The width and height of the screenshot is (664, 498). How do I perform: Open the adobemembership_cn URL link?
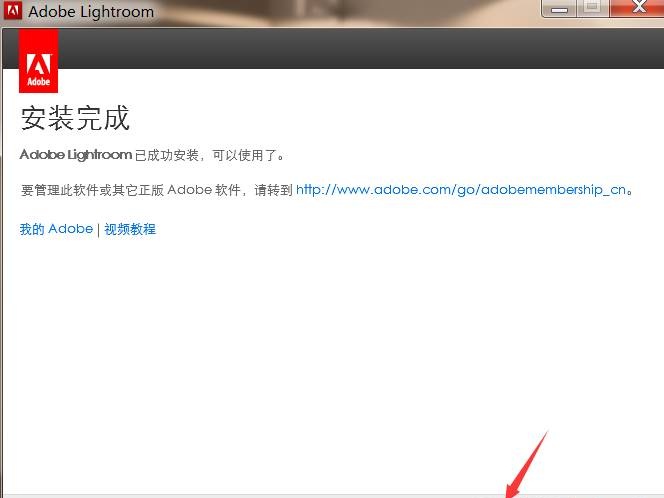pos(461,190)
